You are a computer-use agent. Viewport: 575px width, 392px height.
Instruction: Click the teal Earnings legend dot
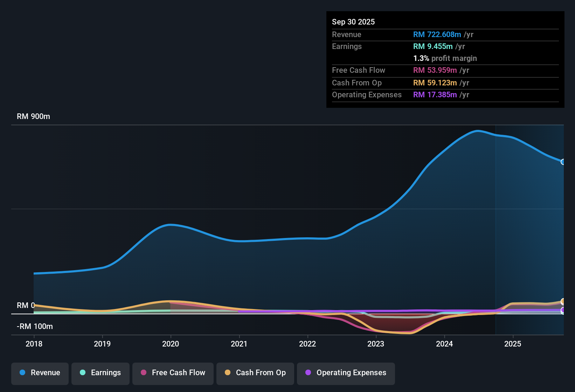82,373
